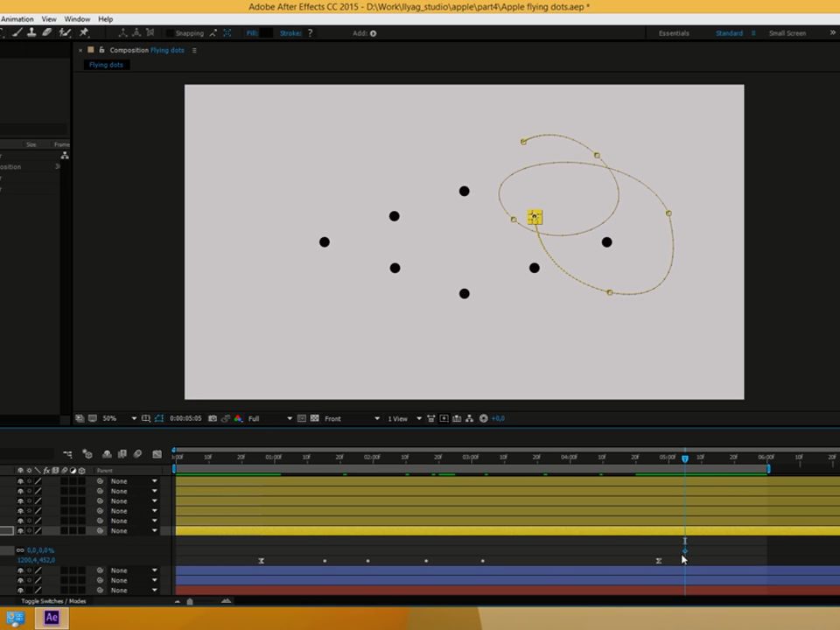Switch to the Small Screen workspace
This screenshot has width=840, height=630.
787,33
